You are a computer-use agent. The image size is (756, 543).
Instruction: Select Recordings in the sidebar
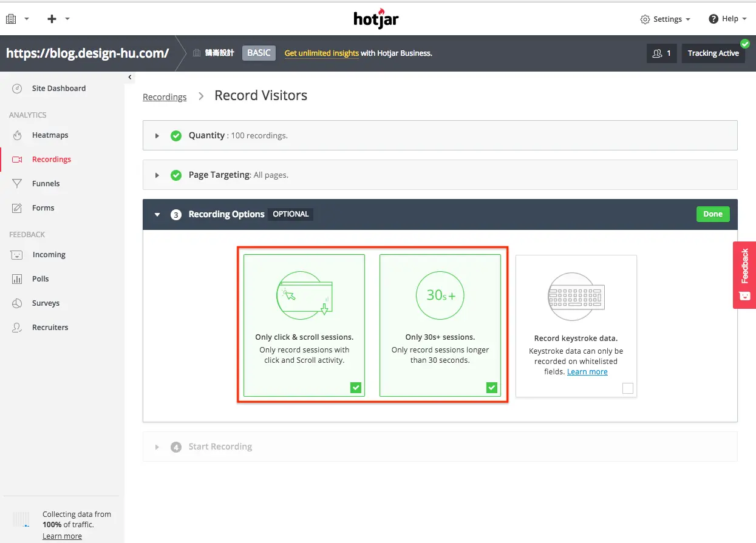[52, 160]
